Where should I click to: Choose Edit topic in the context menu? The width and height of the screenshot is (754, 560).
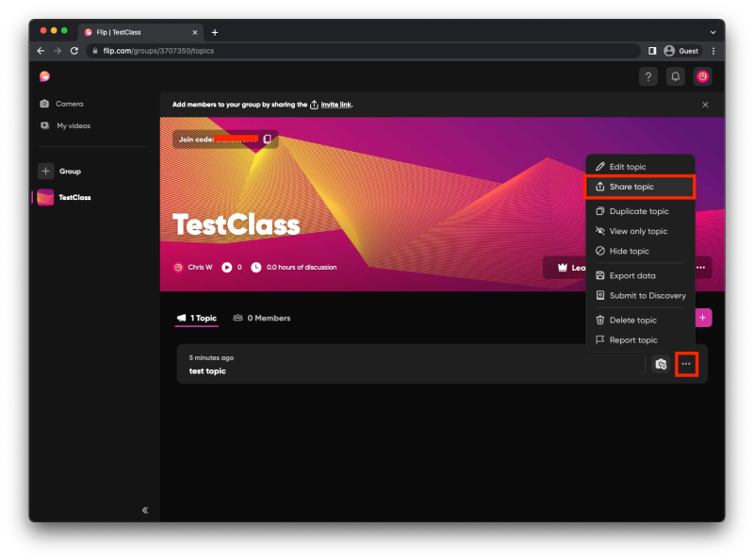(628, 167)
